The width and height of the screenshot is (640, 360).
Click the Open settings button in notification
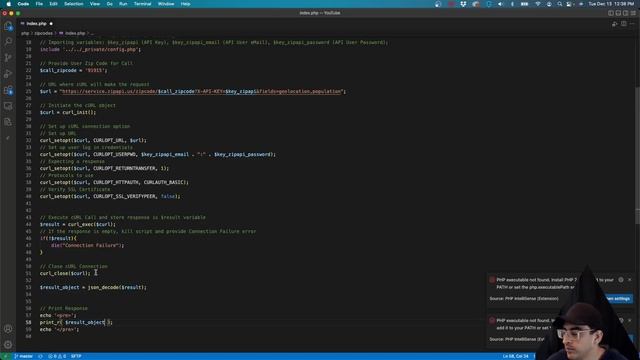[618, 299]
